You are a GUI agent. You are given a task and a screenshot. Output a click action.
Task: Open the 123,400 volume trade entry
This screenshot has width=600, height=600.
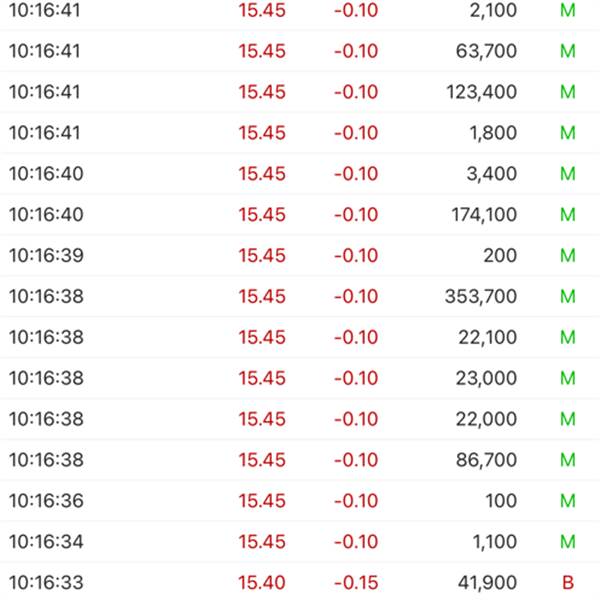[x=300, y=92]
